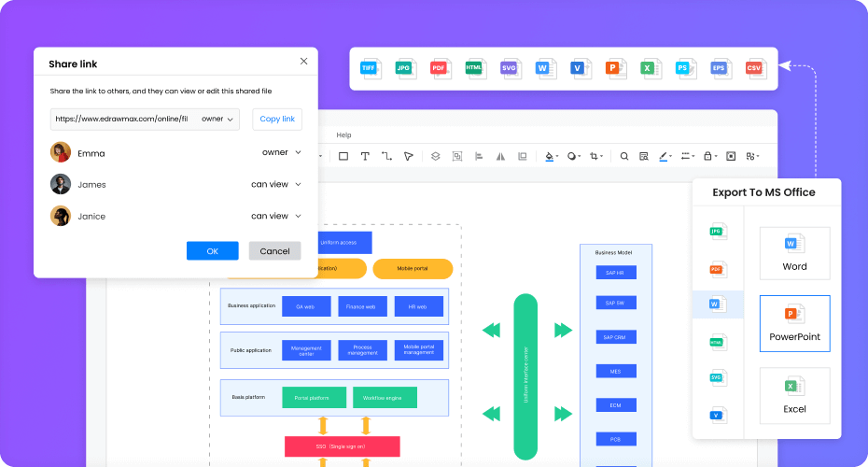Open the lock dropdown in toolbar
Image resolution: width=868 pixels, height=467 pixels.
click(x=709, y=156)
